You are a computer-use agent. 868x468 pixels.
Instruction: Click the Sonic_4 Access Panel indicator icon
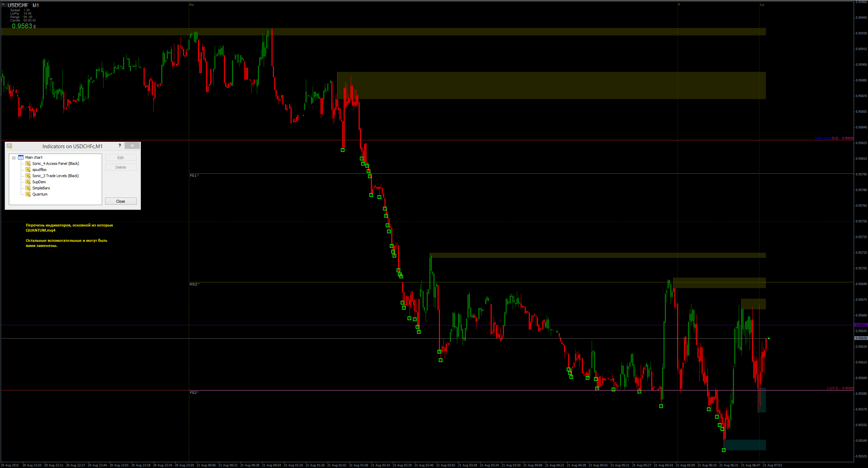click(x=28, y=163)
